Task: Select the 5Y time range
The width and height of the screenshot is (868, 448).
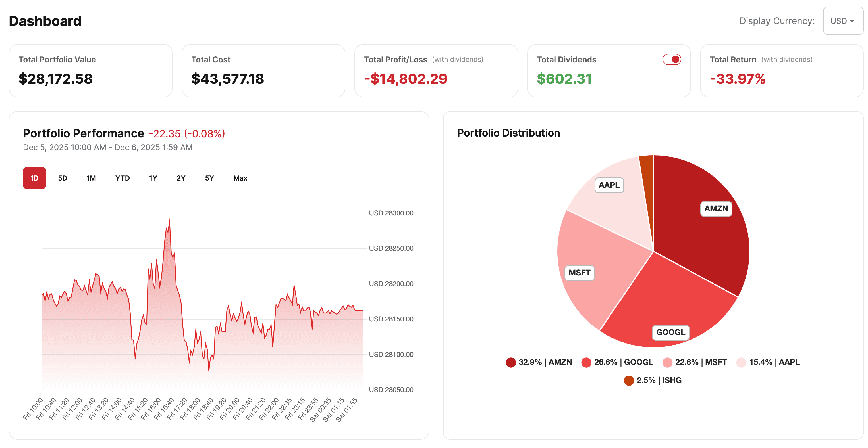Action: coord(209,178)
